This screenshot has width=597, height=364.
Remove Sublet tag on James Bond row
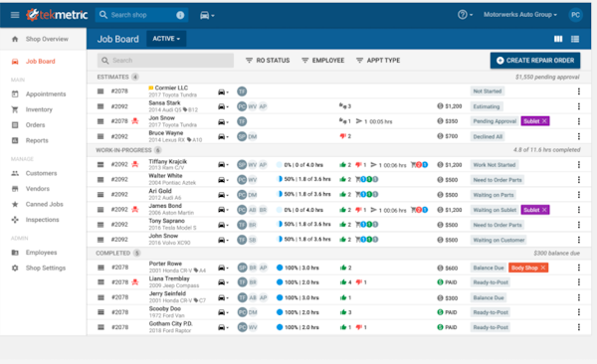pyautogui.click(x=544, y=210)
